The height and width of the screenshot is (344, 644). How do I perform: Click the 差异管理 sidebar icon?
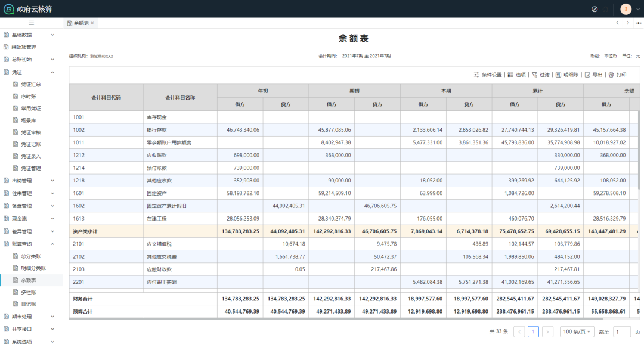[x=6, y=231]
